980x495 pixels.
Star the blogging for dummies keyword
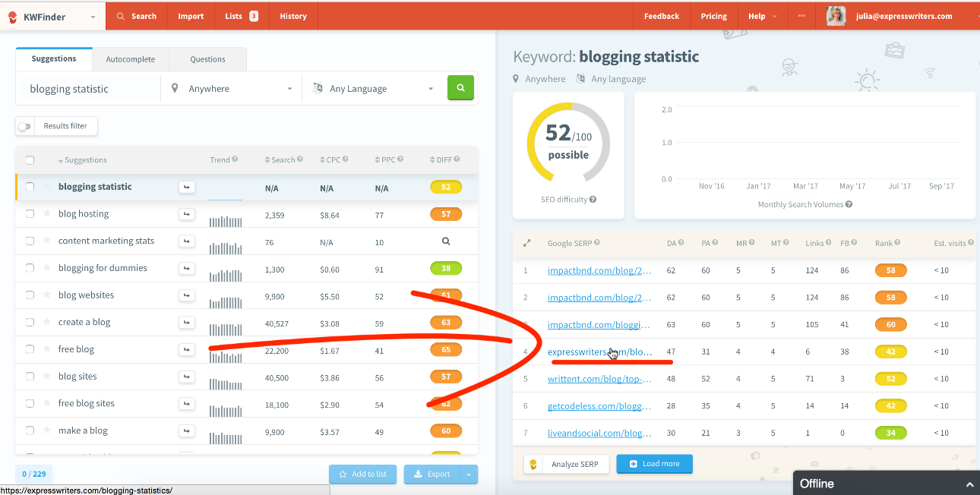coord(48,268)
